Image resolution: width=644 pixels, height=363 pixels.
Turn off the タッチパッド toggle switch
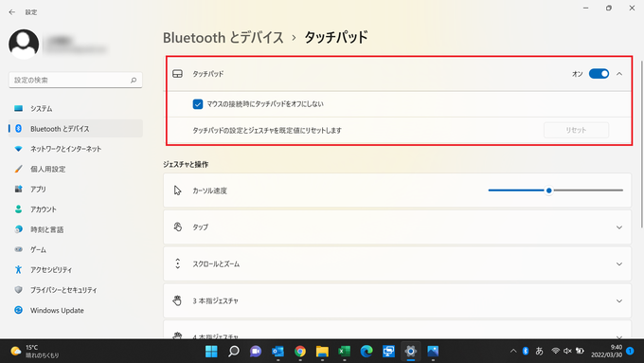(599, 74)
